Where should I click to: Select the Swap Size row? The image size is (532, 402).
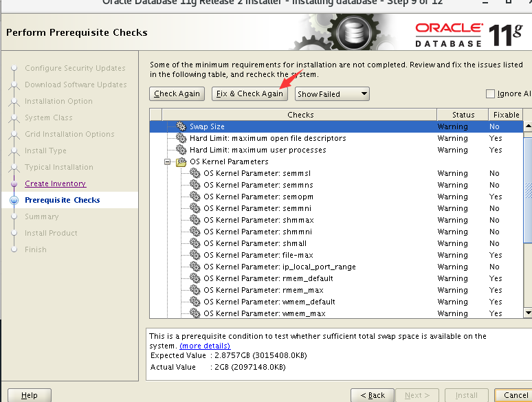pyautogui.click(x=336, y=126)
